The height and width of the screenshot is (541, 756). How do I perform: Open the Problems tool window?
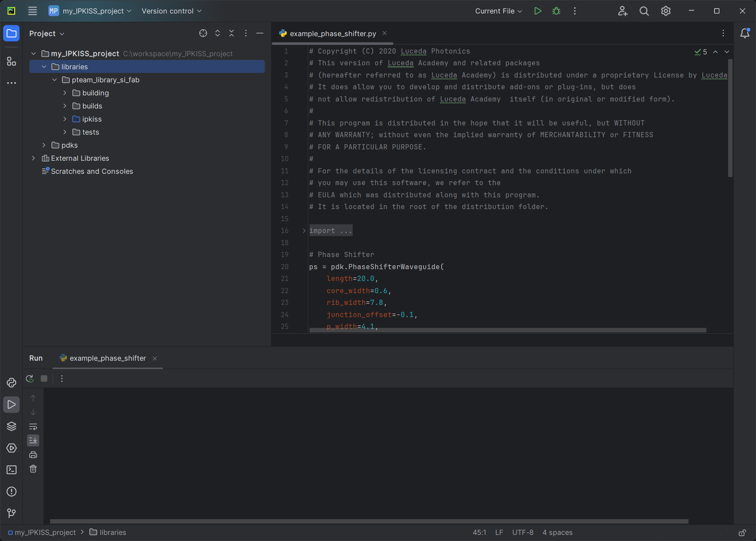(x=11, y=491)
